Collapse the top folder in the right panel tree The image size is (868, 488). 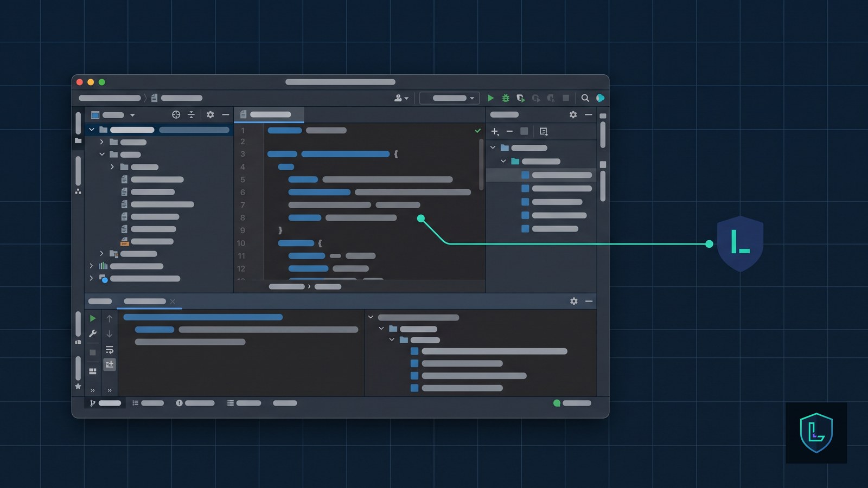tap(493, 147)
